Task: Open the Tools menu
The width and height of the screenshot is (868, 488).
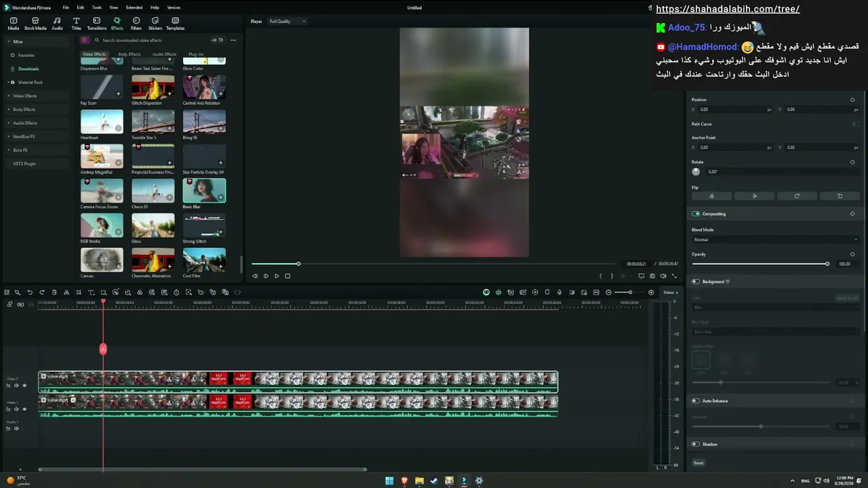Action: pyautogui.click(x=97, y=7)
